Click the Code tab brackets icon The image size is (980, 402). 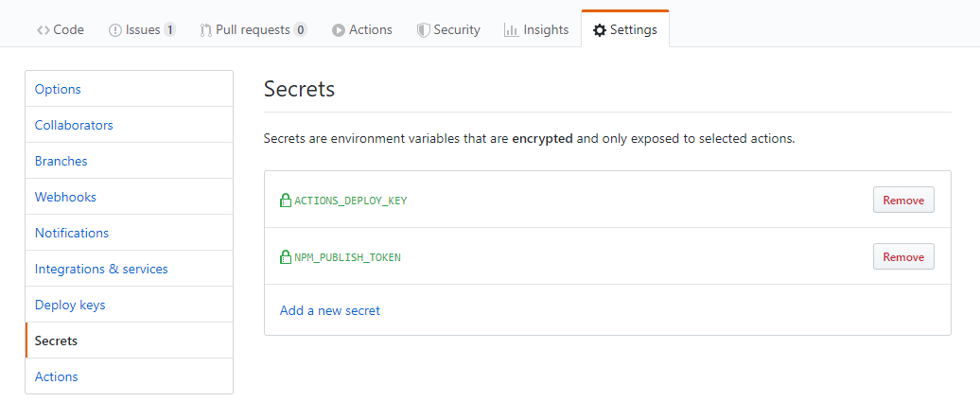pos(44,30)
